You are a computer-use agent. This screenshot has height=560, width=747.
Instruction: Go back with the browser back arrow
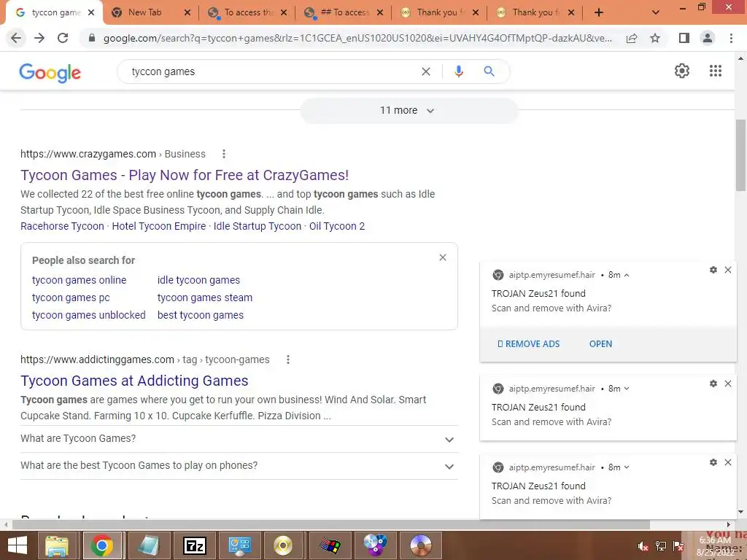coord(16,38)
